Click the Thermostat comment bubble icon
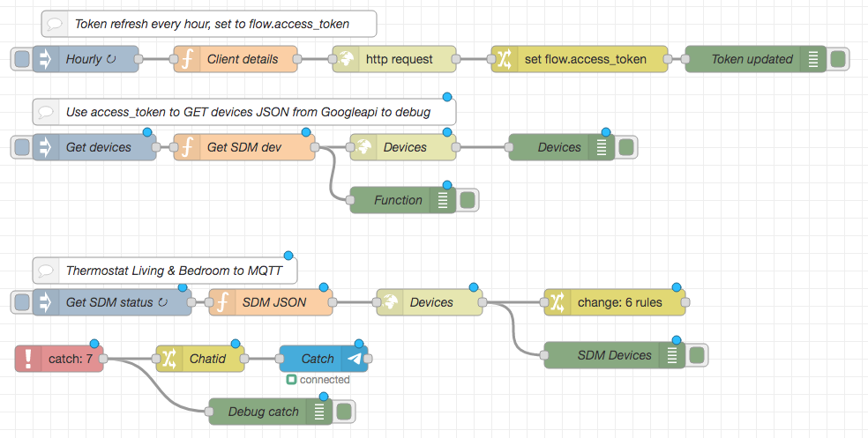The width and height of the screenshot is (868, 438). coord(46,271)
